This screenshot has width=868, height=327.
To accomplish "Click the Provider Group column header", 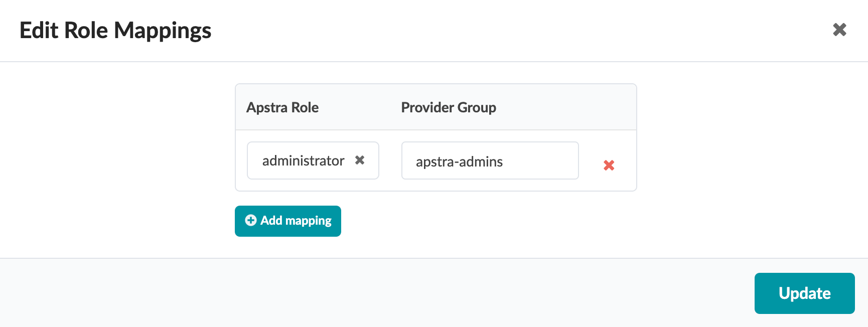I will tap(449, 107).
